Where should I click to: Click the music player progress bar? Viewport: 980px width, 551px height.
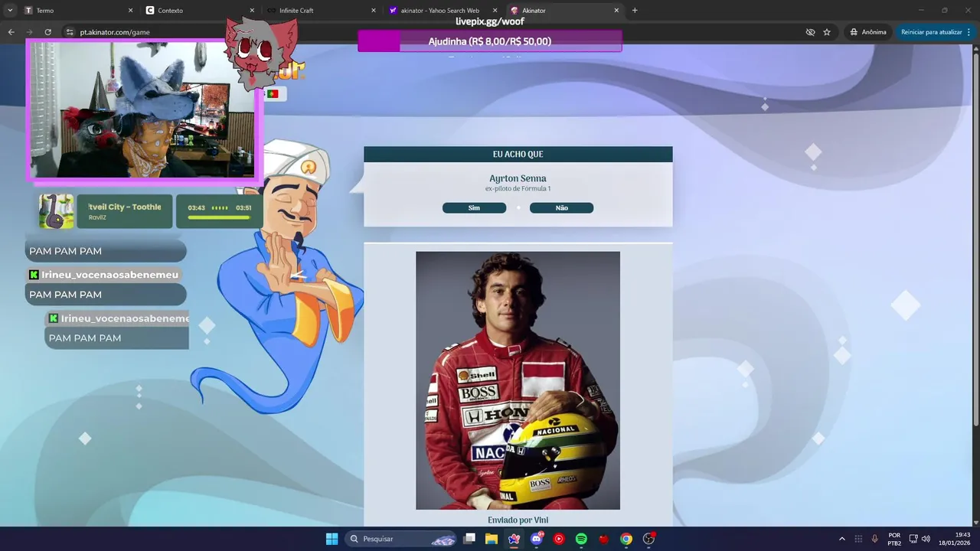[x=219, y=217]
